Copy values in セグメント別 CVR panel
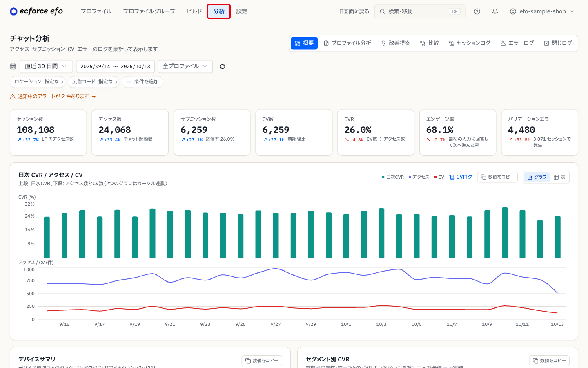The width and height of the screenshot is (588, 368). point(549,361)
